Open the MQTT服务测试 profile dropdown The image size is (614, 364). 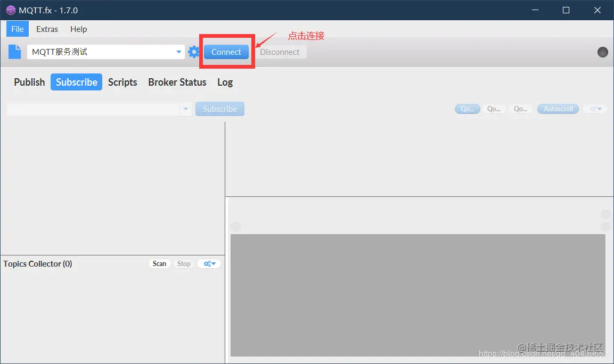coord(178,52)
